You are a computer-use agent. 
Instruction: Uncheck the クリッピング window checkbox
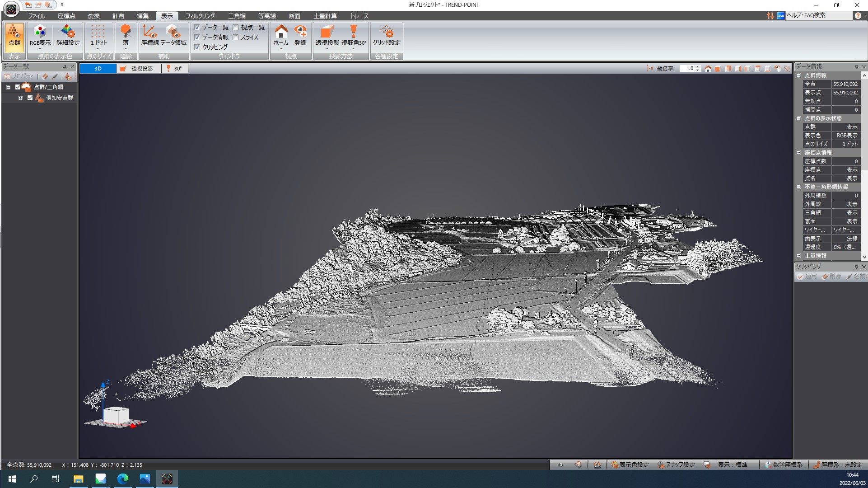[x=197, y=47]
